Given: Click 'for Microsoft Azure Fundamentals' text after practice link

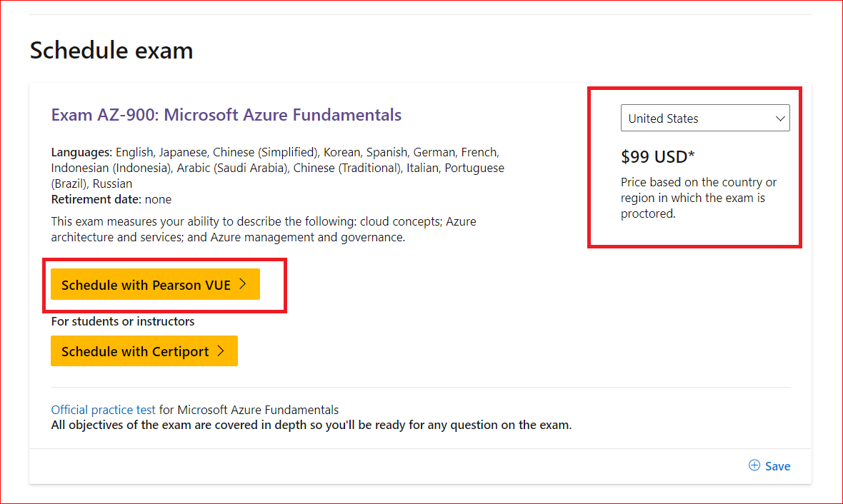Looking at the screenshot, I should click(249, 410).
